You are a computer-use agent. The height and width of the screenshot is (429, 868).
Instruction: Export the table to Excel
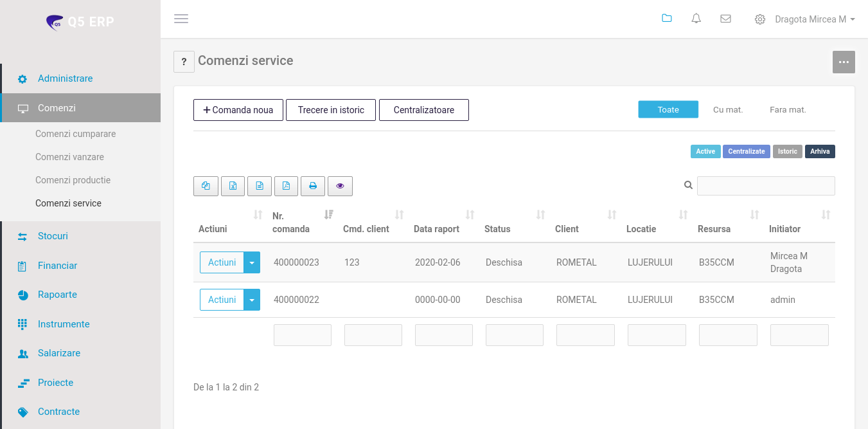(x=233, y=186)
